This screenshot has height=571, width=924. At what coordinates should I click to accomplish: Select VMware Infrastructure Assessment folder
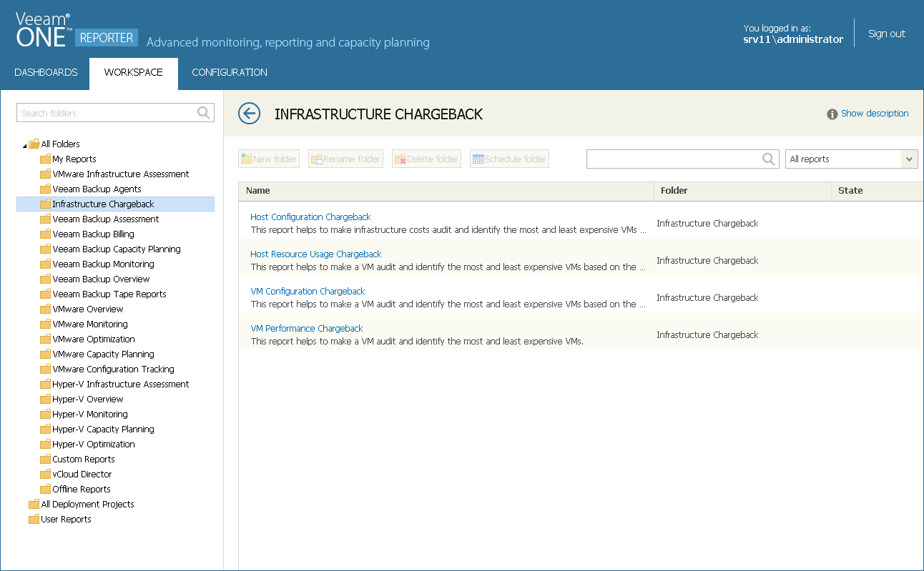[120, 174]
